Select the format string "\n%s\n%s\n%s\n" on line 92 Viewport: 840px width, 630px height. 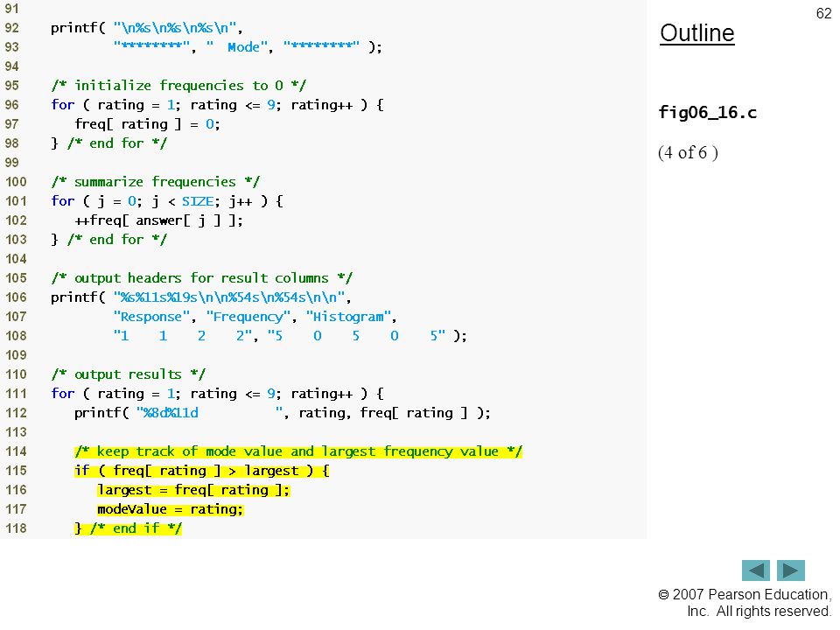[175, 28]
